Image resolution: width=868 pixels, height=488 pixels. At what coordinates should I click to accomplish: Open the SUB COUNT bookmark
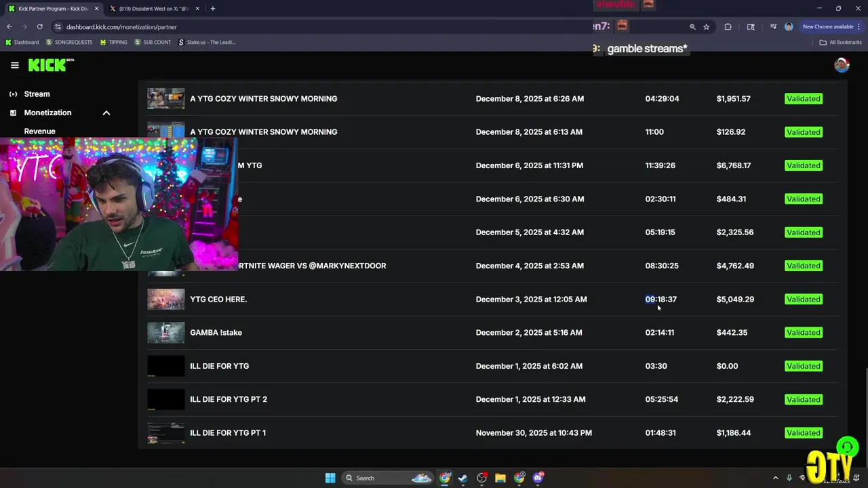click(153, 42)
